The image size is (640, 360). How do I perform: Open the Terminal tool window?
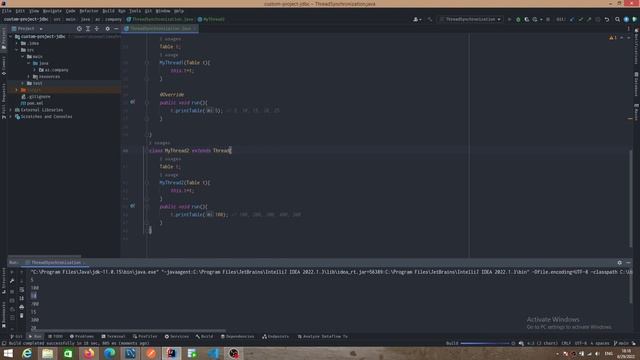pos(113,336)
